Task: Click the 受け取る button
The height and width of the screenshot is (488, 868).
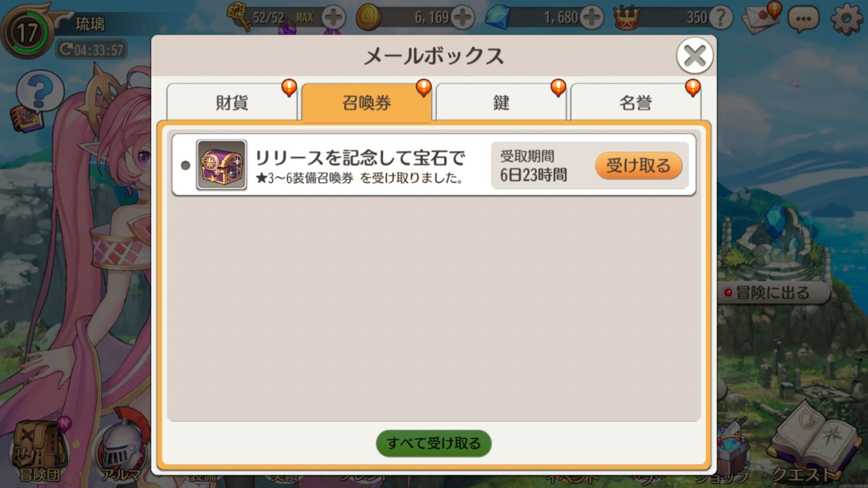Action: (x=638, y=165)
